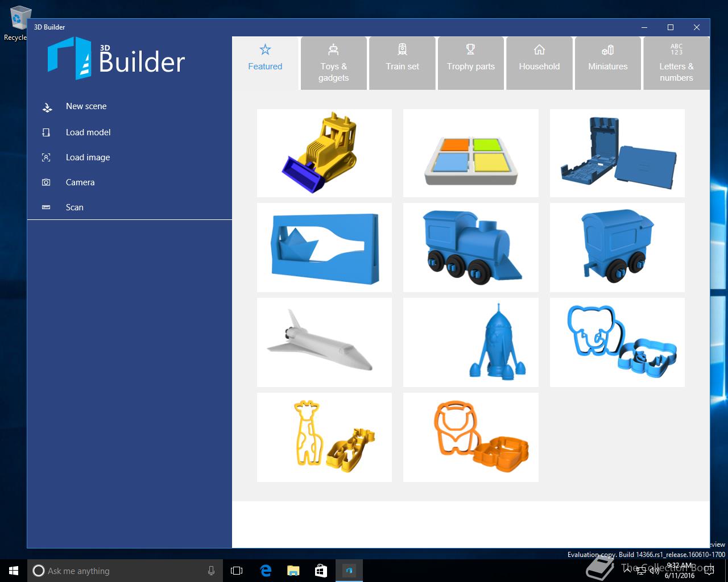Open the ship in bottle model
Image resolution: width=728 pixels, height=582 pixels.
[324, 248]
